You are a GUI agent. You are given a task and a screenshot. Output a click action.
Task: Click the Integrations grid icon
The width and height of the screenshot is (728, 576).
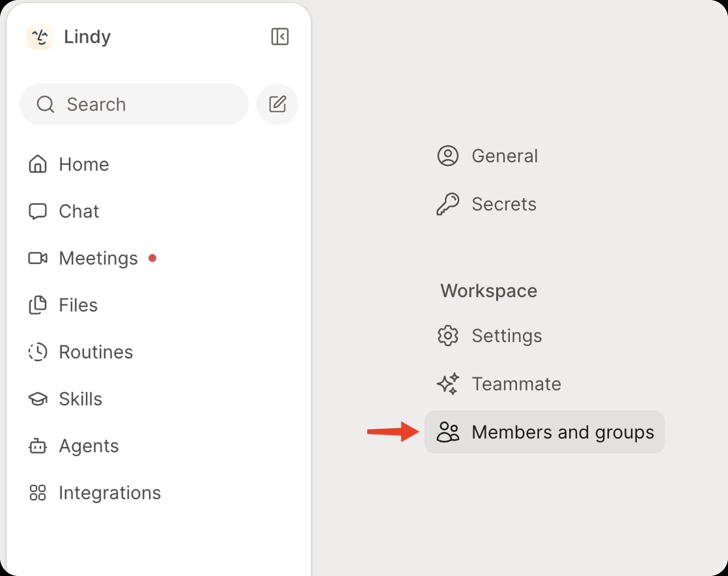38,493
